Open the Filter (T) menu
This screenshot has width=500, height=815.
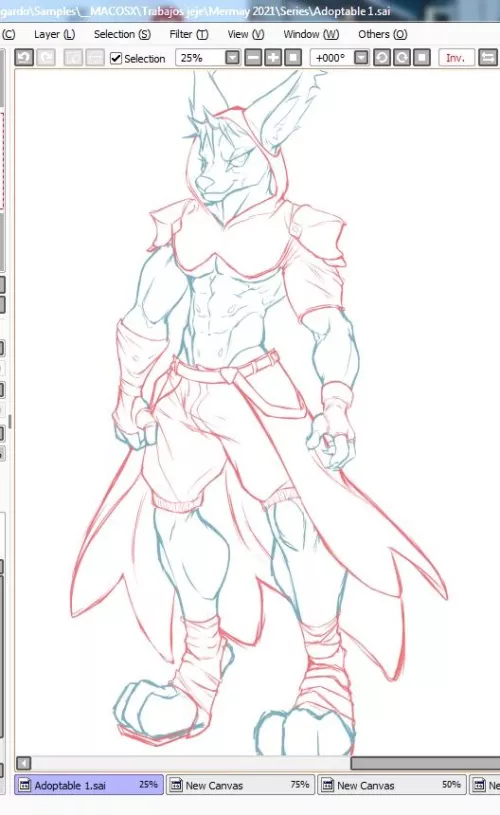click(189, 34)
